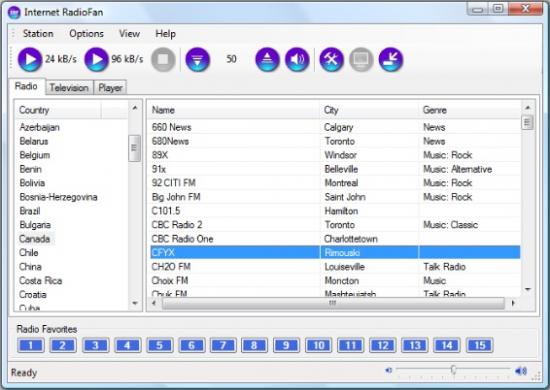Choose radio favorite button 8
This screenshot has width=550, height=390.
click(x=254, y=345)
